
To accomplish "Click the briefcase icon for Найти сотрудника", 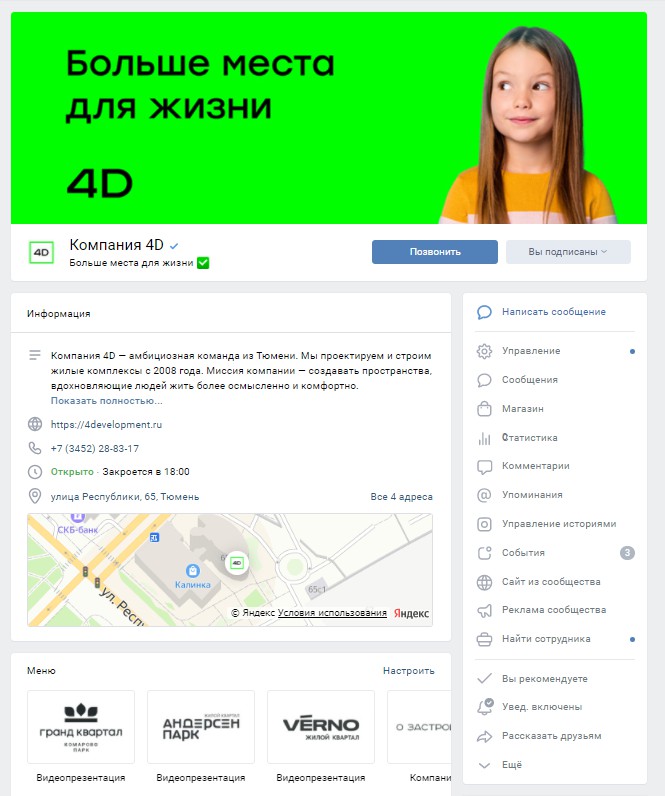I will (484, 639).
